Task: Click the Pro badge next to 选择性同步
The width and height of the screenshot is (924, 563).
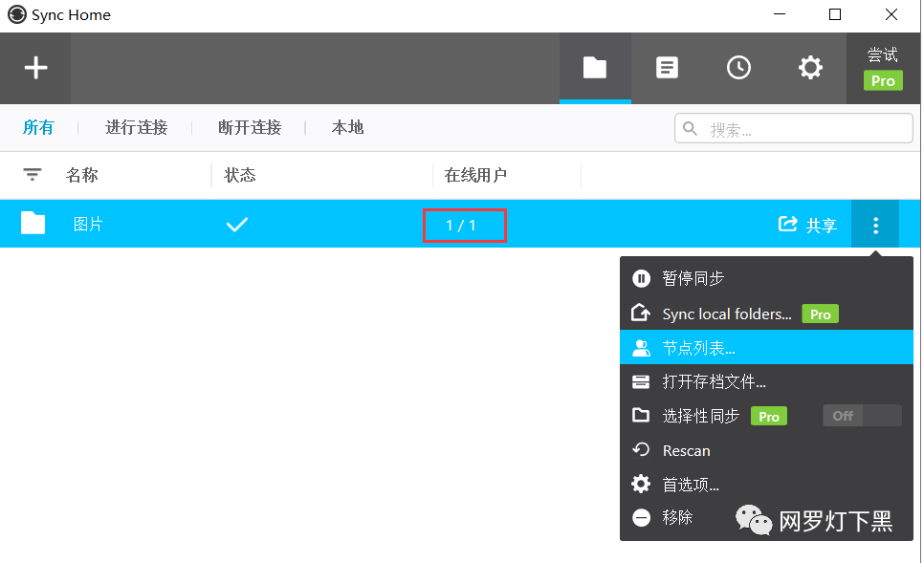Action: 768,417
